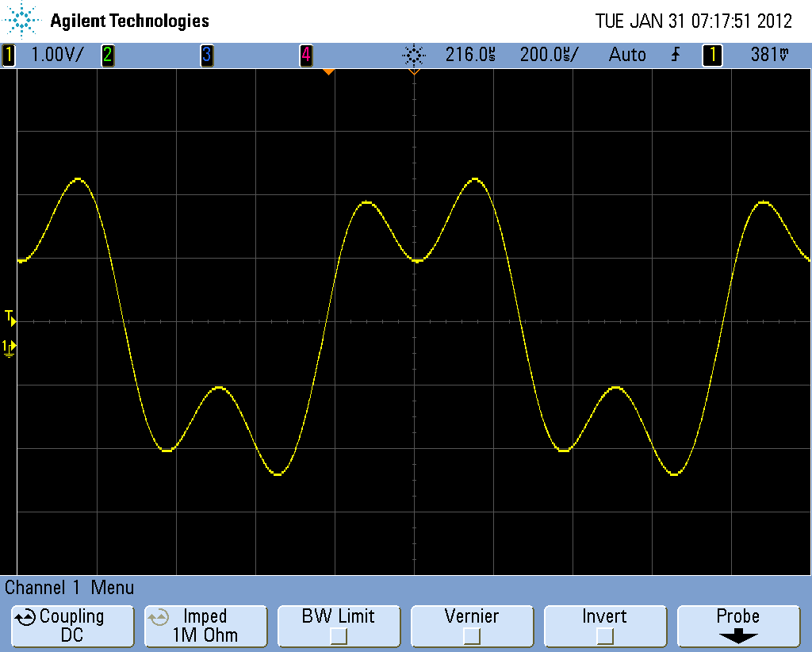Click the 200.0 µs/ timebase readout

tap(549, 56)
